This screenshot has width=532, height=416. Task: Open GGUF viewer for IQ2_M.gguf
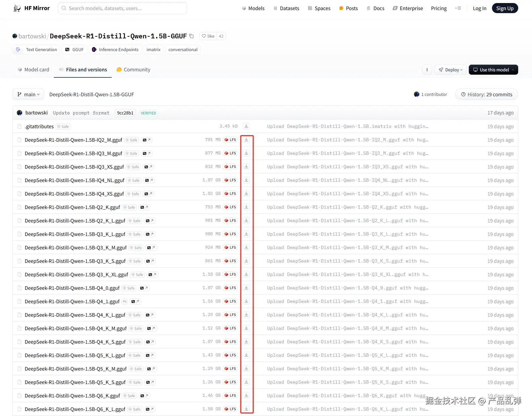coord(147,140)
